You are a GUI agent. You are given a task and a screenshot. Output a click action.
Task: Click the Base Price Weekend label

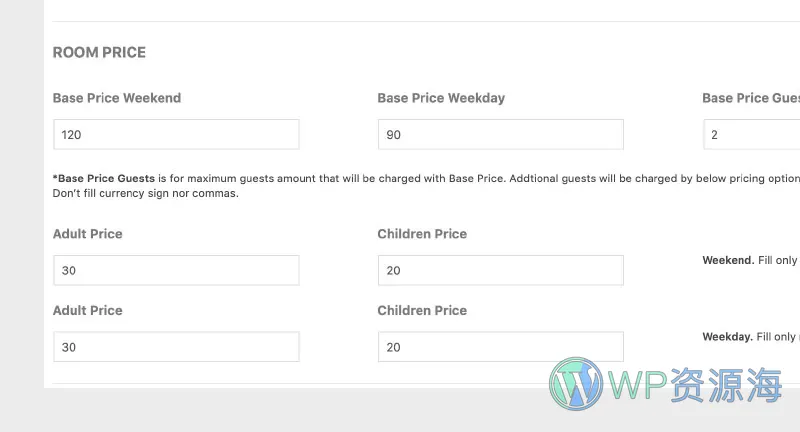point(117,98)
